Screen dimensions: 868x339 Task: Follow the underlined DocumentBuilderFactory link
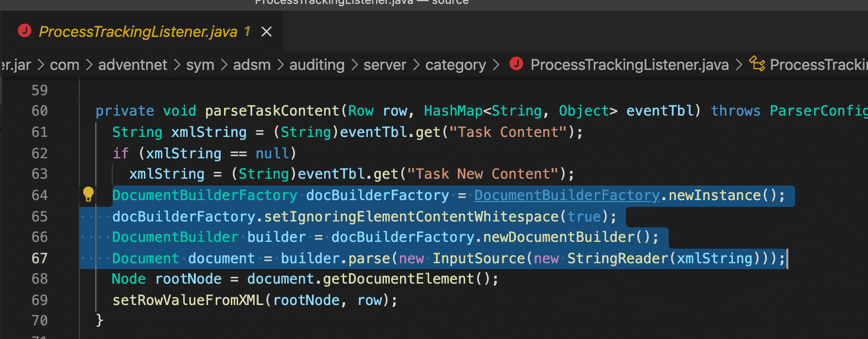[x=567, y=195]
